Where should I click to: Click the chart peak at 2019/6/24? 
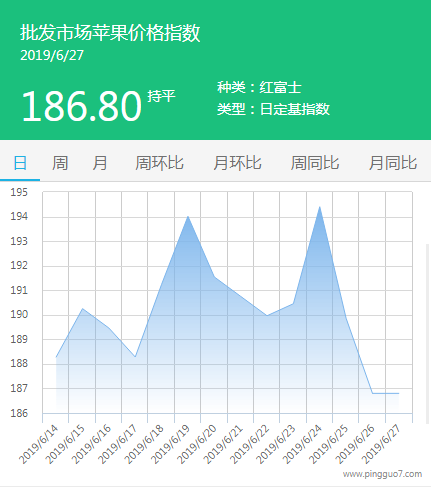pyautogui.click(x=320, y=207)
